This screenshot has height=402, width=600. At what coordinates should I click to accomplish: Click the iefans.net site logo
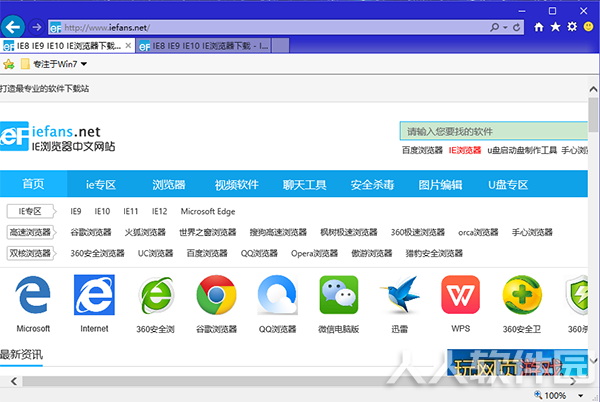coord(57,137)
